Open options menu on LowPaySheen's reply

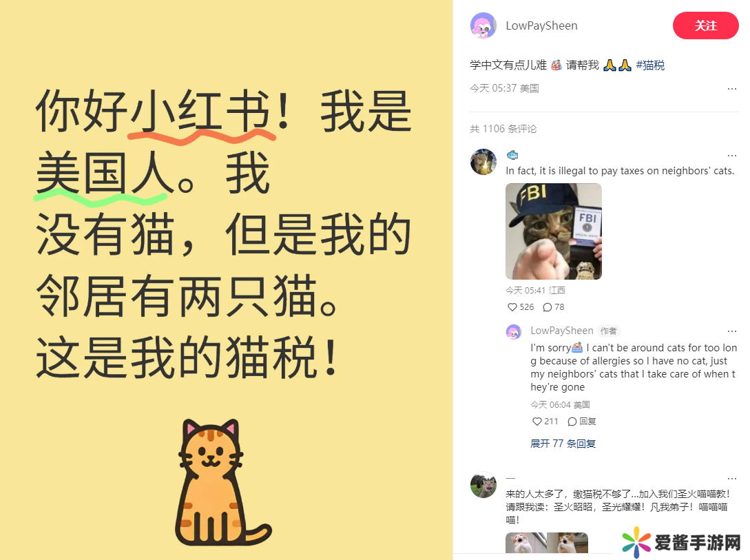click(x=732, y=331)
